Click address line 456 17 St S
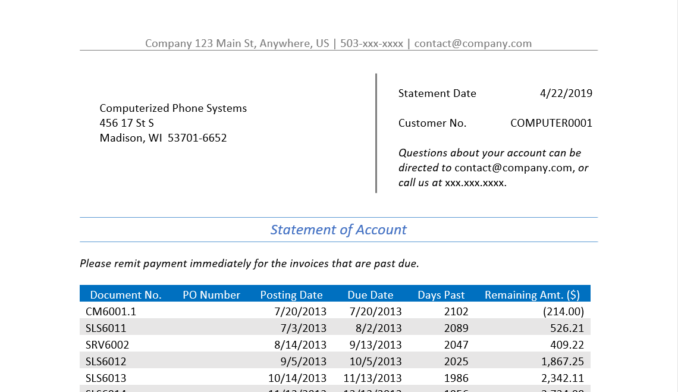The height and width of the screenshot is (392, 678). pos(127,123)
